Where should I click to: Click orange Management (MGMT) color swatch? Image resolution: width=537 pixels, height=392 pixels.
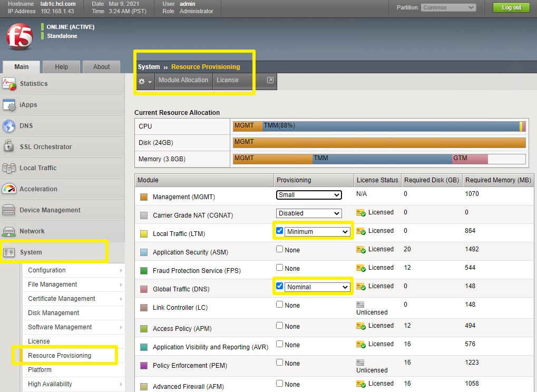point(144,197)
